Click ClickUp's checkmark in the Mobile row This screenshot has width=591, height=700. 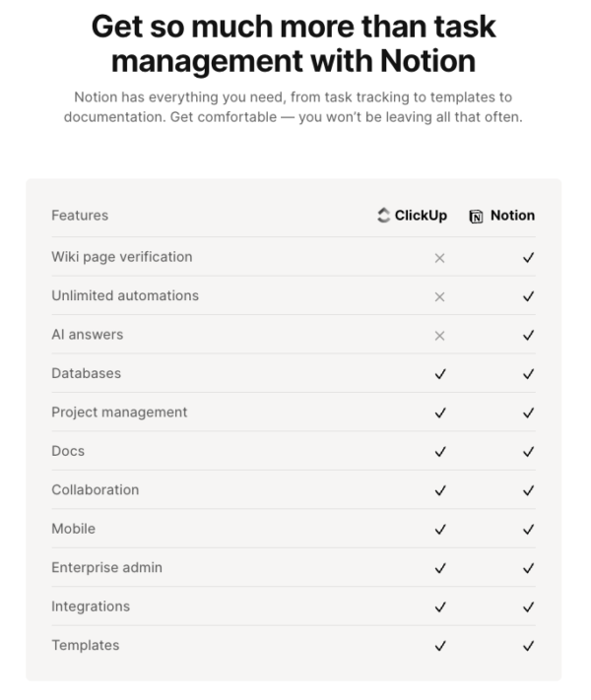pos(440,530)
